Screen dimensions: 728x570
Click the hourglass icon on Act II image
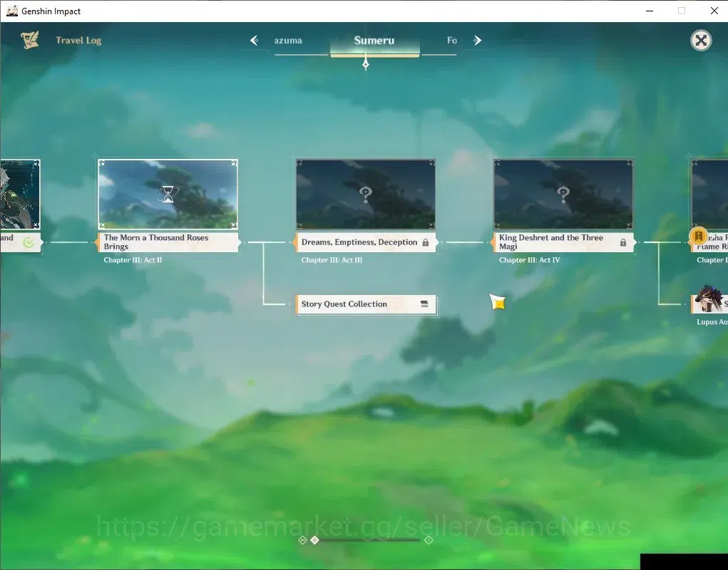tap(168, 194)
